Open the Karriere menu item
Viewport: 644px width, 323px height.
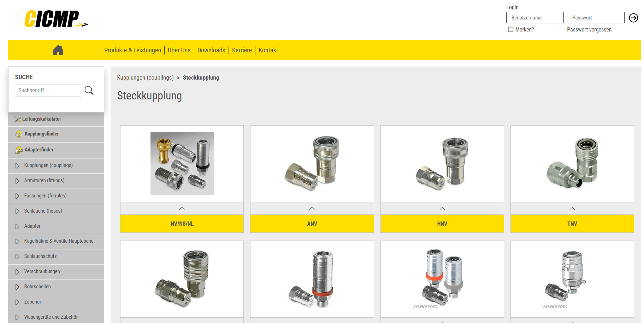tap(242, 50)
